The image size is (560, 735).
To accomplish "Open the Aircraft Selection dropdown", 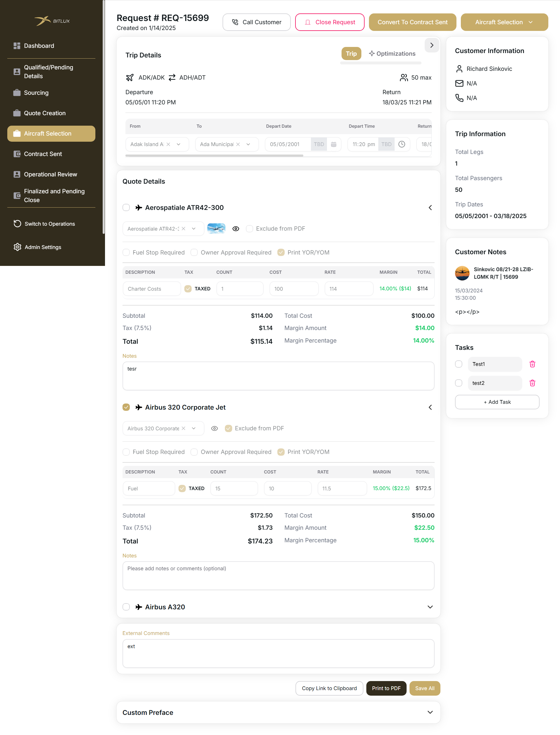I will click(x=504, y=22).
